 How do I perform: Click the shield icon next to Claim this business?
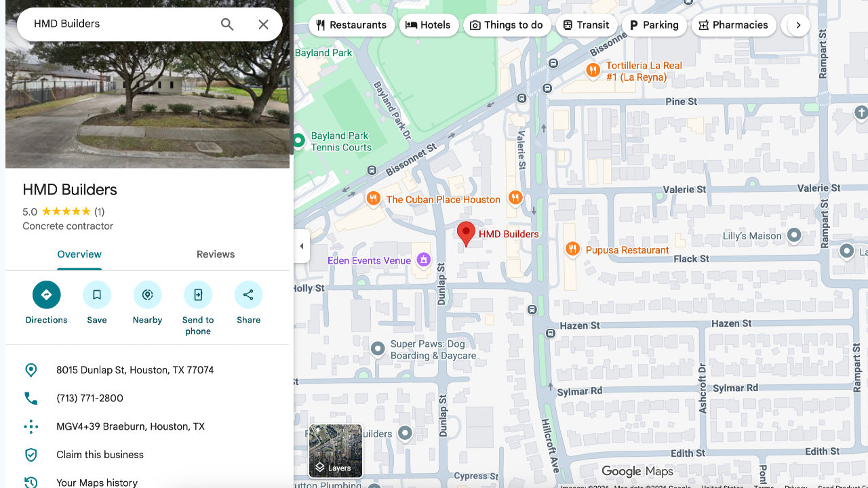pyautogui.click(x=31, y=455)
